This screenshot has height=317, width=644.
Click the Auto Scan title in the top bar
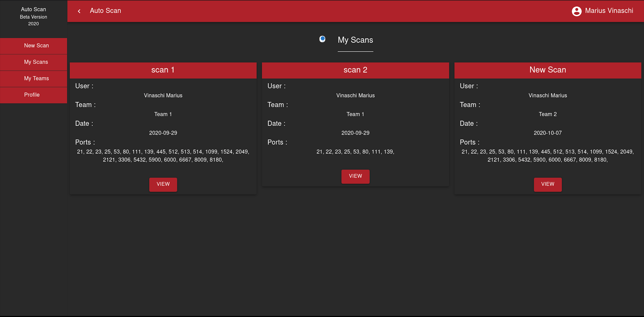[105, 11]
